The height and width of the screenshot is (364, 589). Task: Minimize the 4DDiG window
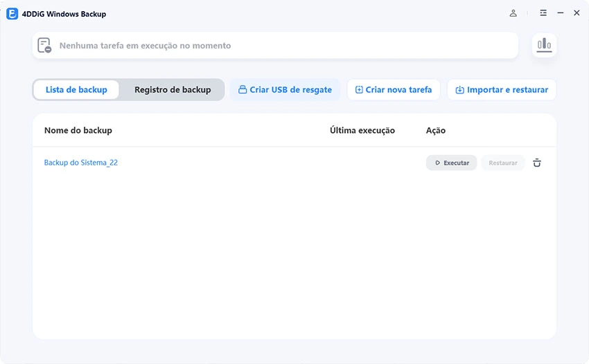560,13
